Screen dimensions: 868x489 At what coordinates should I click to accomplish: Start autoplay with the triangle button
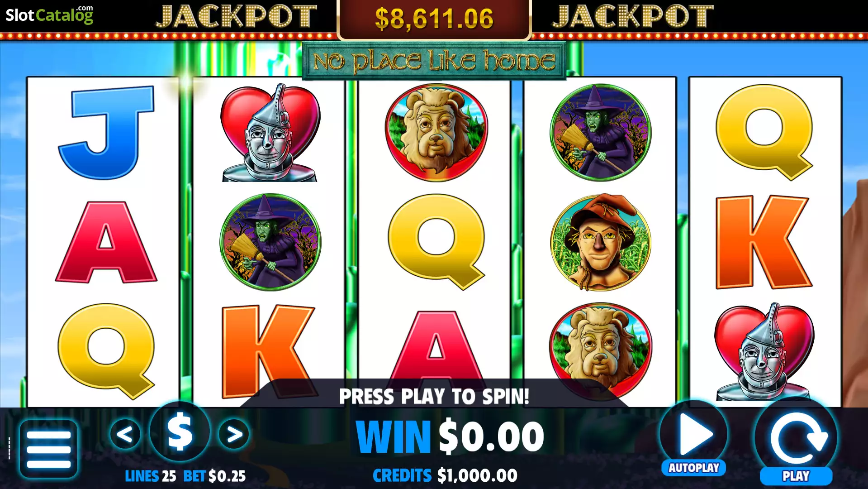coord(694,433)
